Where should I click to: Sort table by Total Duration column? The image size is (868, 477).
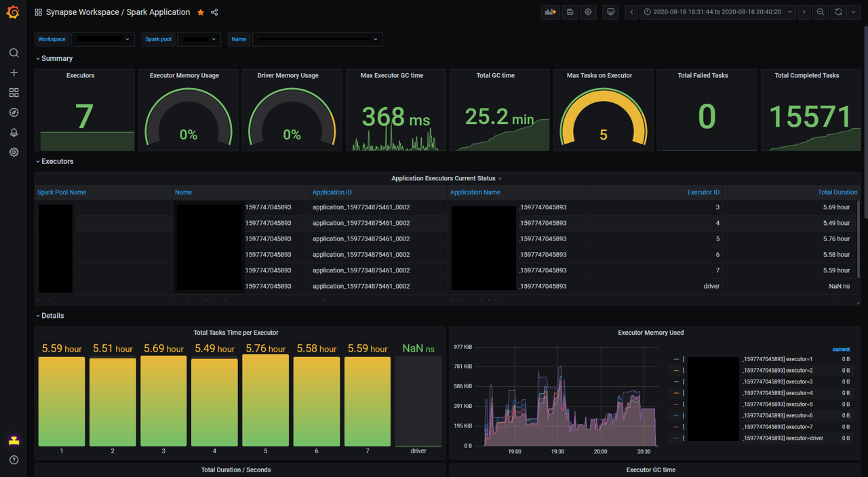tap(837, 192)
